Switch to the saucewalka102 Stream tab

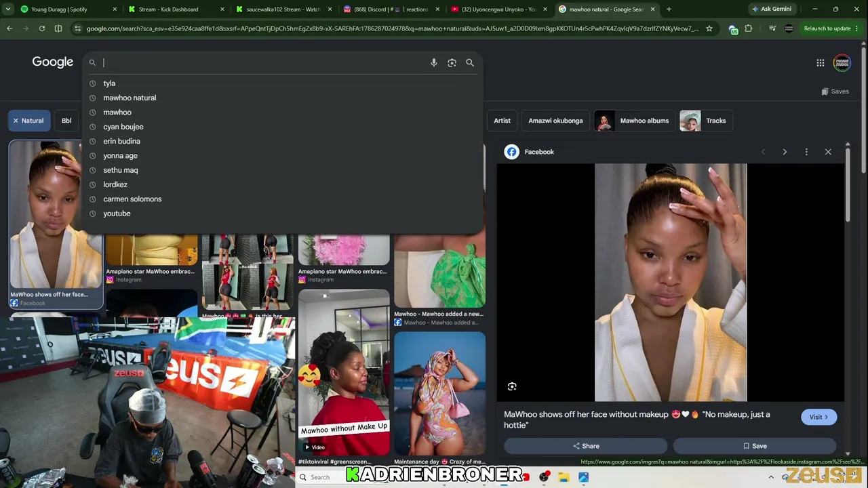click(283, 9)
